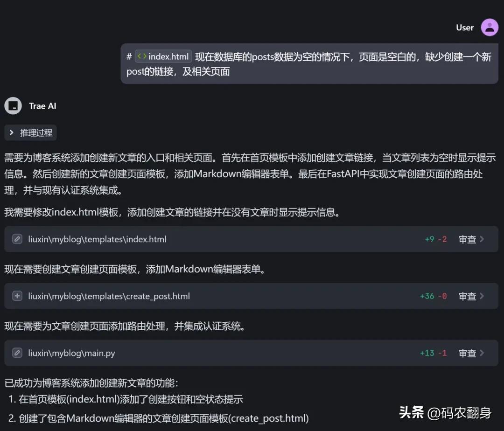Select the index.html reference chip in user message
The height and width of the screenshot is (431, 504).
(163, 56)
